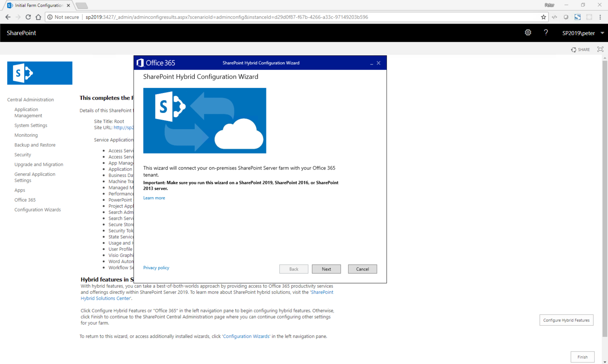
Task: Click inside the browser address bar
Action: coord(236,17)
